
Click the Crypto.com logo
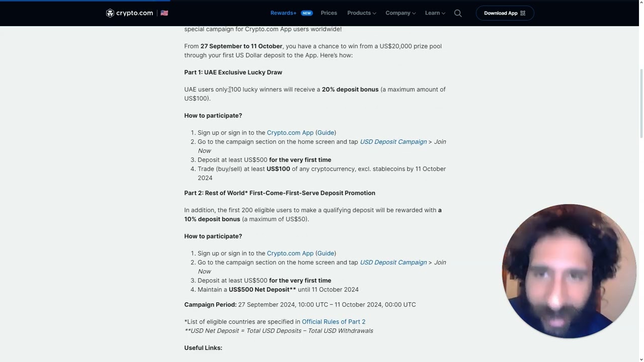[x=129, y=13]
